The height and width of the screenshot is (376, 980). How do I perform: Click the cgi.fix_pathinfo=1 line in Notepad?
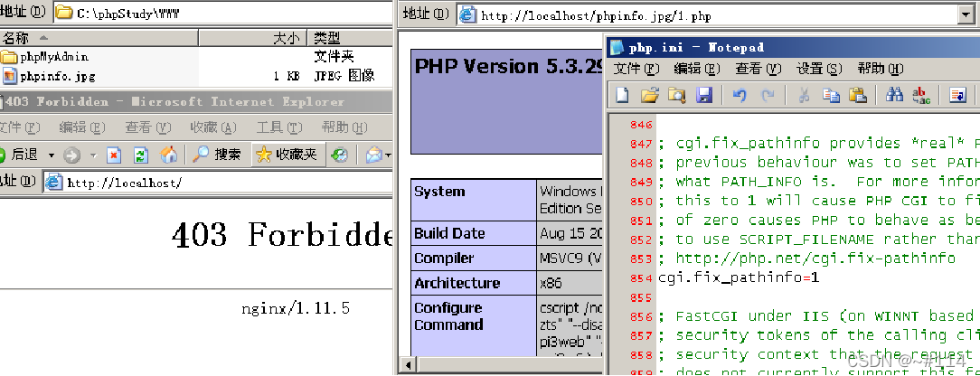tap(738, 277)
